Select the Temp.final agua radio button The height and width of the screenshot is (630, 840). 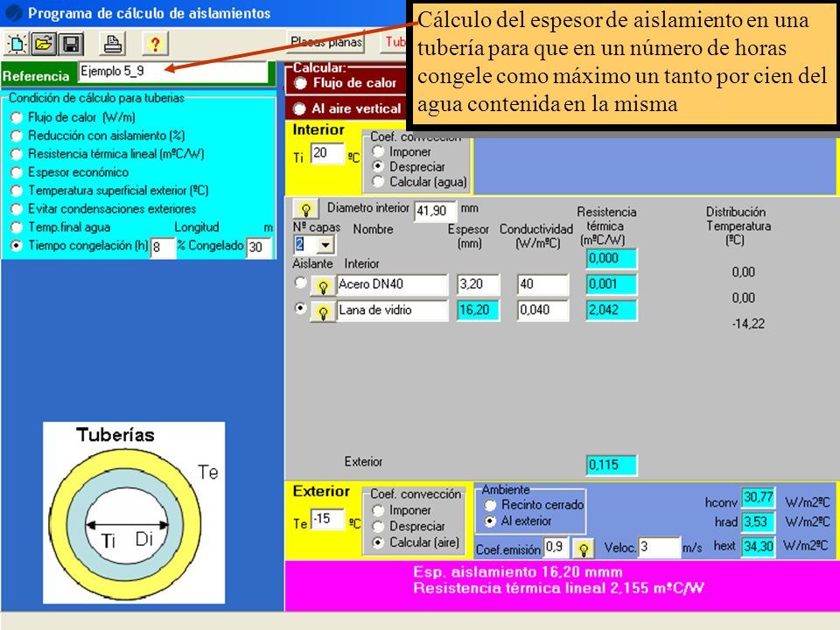(x=17, y=227)
